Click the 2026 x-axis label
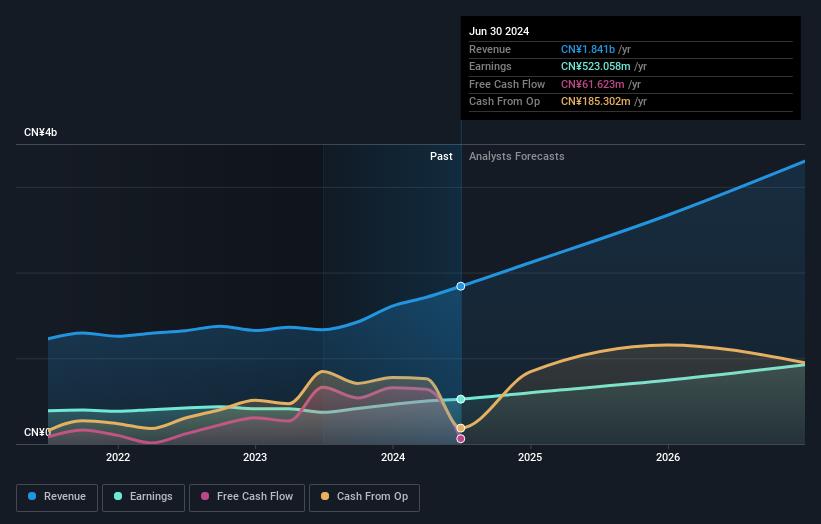The height and width of the screenshot is (524, 821). (668, 457)
